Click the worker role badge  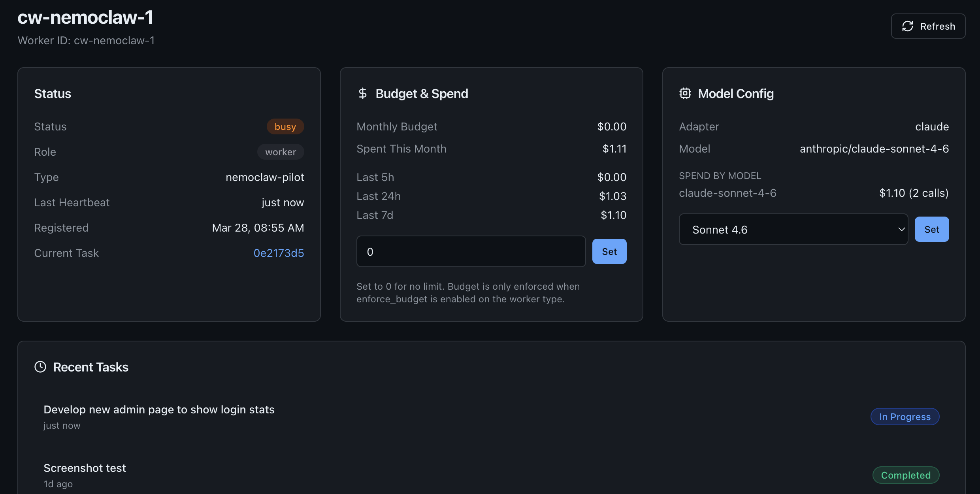[281, 152]
